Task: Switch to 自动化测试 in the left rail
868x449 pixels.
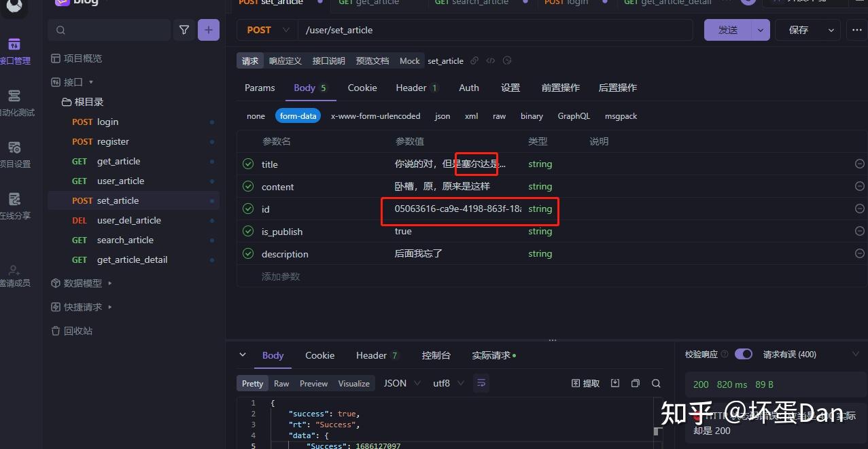Action: (x=15, y=102)
